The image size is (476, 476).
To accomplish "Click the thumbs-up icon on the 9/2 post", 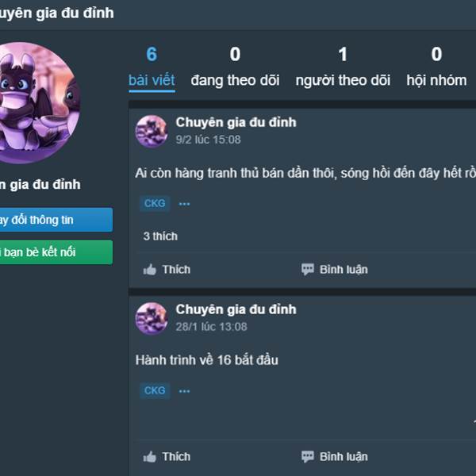I will [x=150, y=269].
